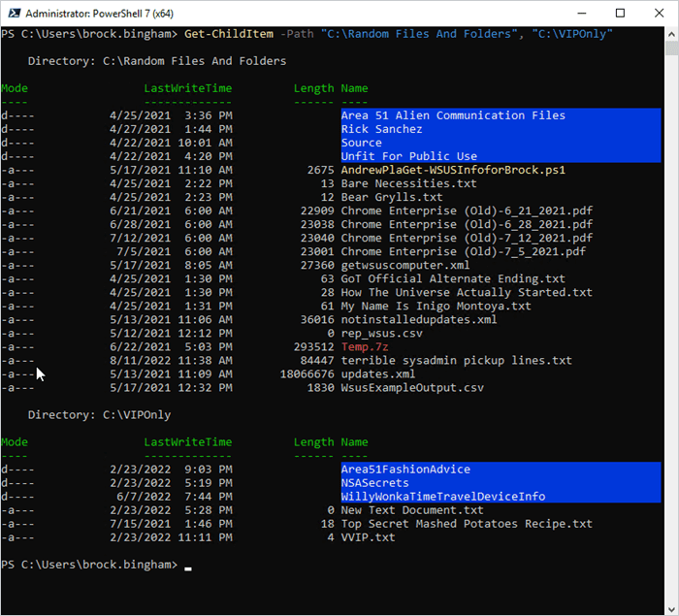Click the Source folder name
Image resolution: width=679 pixels, height=616 pixels.
tap(361, 143)
